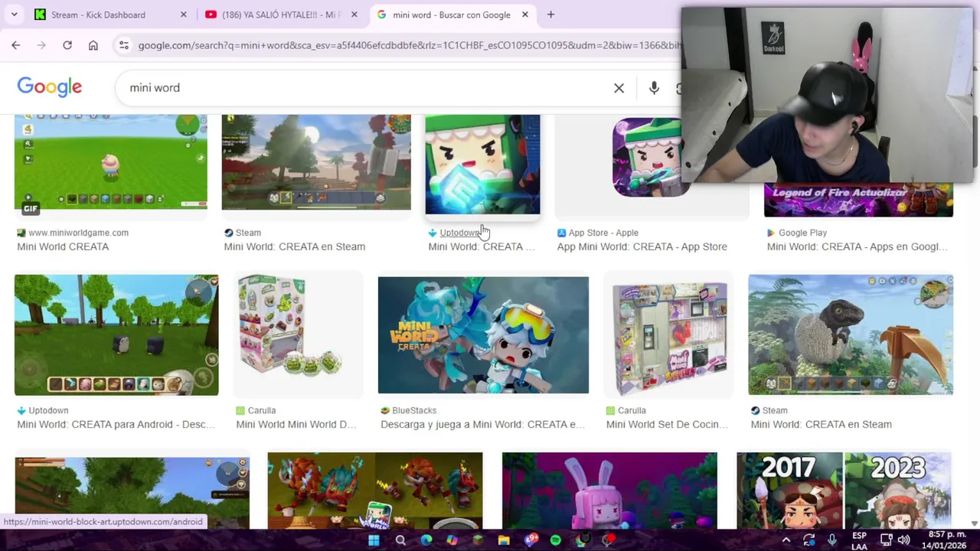
Task: Open Copilot from the taskbar
Action: pyautogui.click(x=452, y=540)
